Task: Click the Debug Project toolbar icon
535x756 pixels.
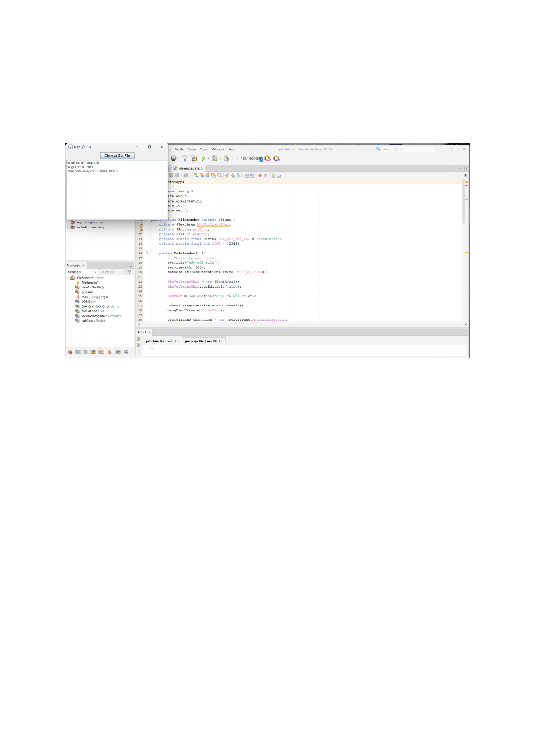Action: coord(215,158)
